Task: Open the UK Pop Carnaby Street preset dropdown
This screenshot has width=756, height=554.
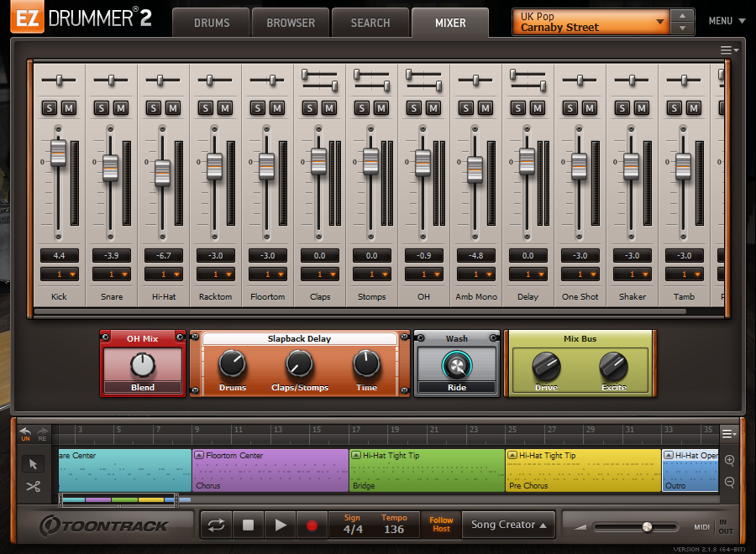Action: coord(591,22)
